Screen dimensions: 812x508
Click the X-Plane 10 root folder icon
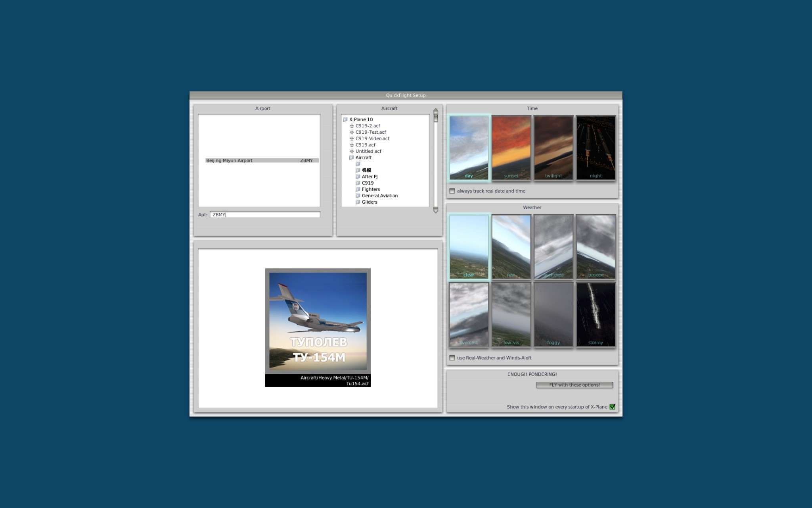[x=345, y=119]
